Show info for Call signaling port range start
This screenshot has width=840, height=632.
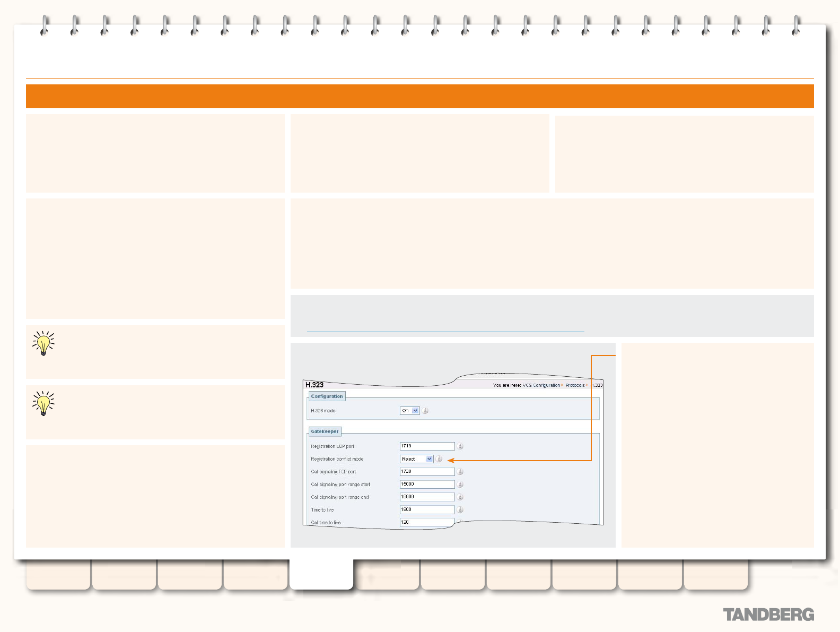pos(460,484)
